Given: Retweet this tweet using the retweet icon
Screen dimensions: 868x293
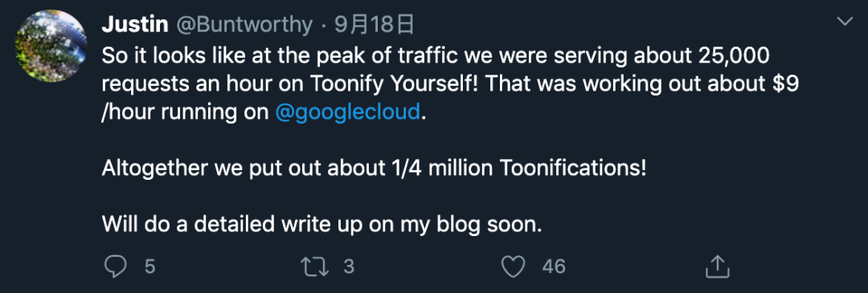Looking at the screenshot, I should pyautogui.click(x=314, y=267).
